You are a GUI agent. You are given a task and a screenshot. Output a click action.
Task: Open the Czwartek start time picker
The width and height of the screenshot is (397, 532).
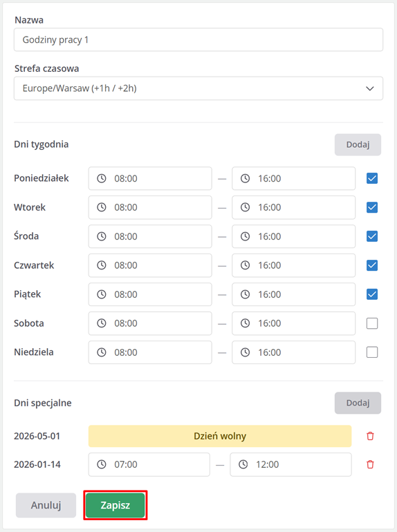[150, 265]
